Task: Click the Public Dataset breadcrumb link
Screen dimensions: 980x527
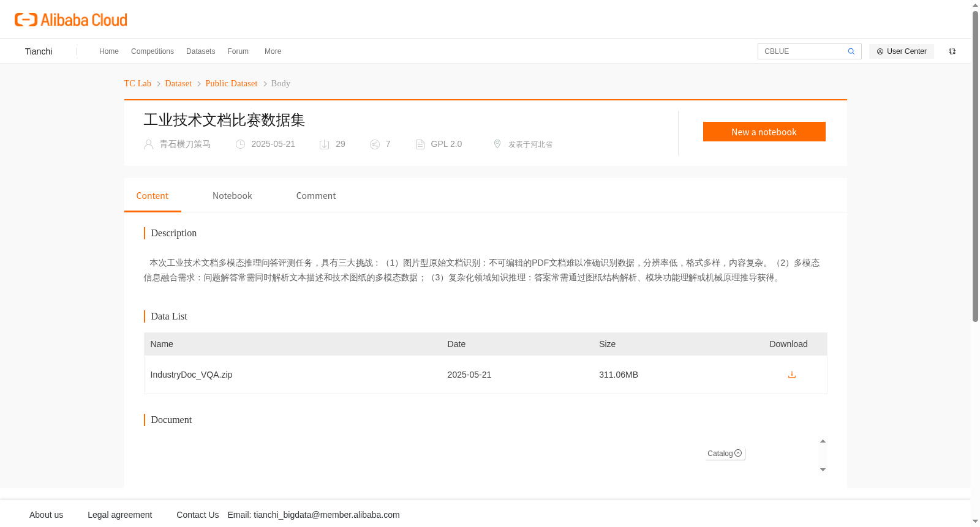Action: coord(232,83)
